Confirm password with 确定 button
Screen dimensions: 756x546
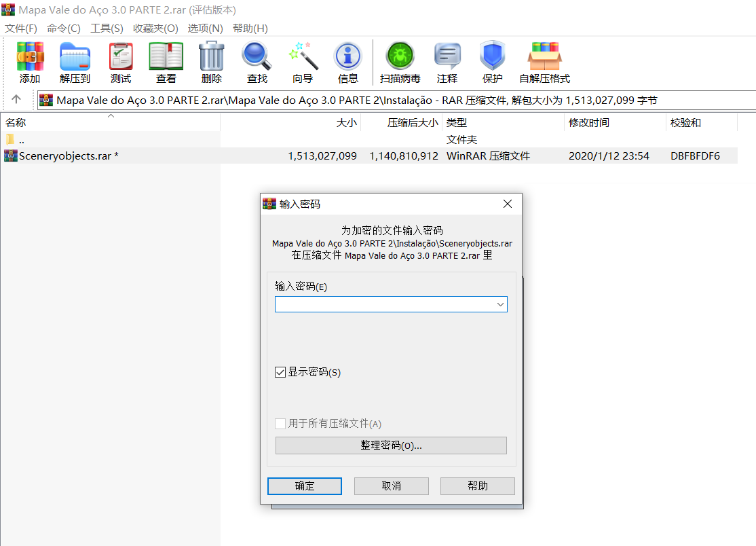[x=305, y=486]
